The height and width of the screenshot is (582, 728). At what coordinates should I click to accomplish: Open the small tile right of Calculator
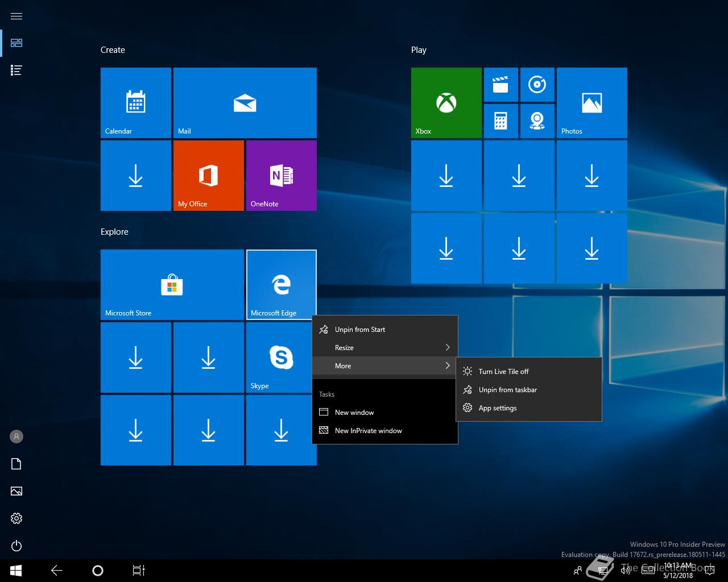point(537,121)
